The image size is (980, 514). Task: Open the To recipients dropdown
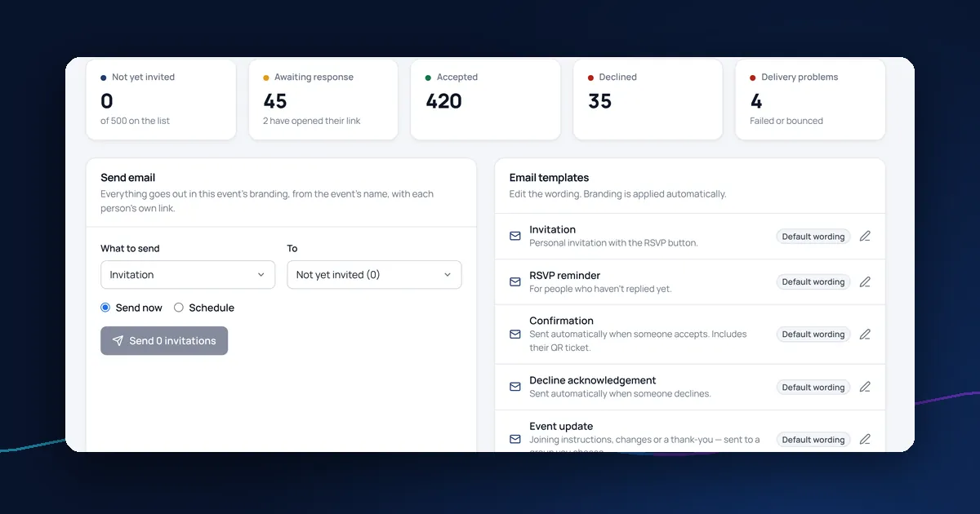click(x=374, y=275)
